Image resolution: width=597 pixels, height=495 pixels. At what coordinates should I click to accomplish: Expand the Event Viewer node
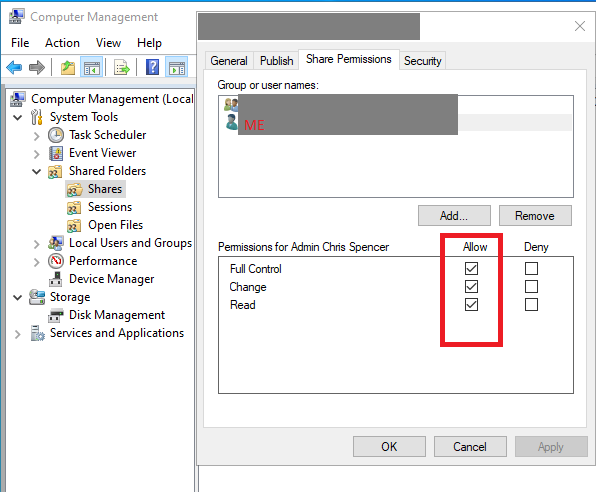(x=37, y=154)
